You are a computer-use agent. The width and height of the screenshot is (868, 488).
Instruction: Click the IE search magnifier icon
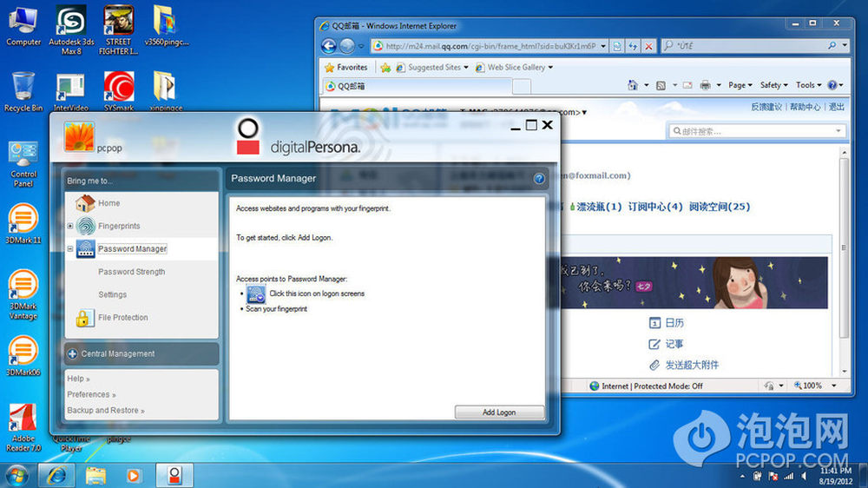832,46
